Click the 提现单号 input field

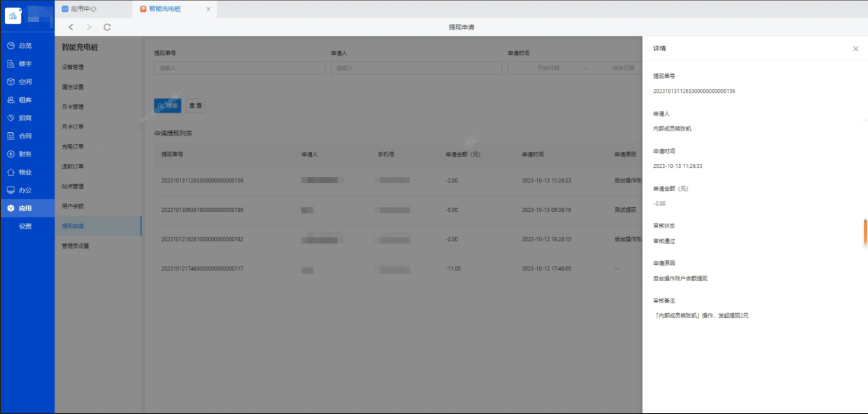point(240,68)
